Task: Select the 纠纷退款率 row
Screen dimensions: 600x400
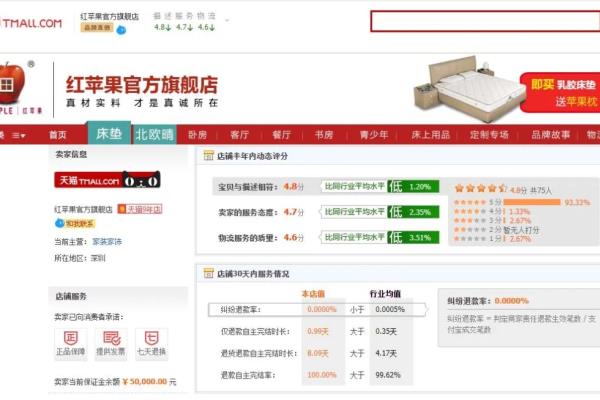Action: click(317, 309)
